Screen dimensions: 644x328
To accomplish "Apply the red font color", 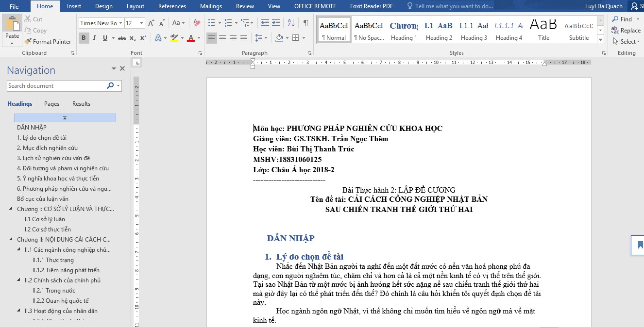I will (x=190, y=38).
